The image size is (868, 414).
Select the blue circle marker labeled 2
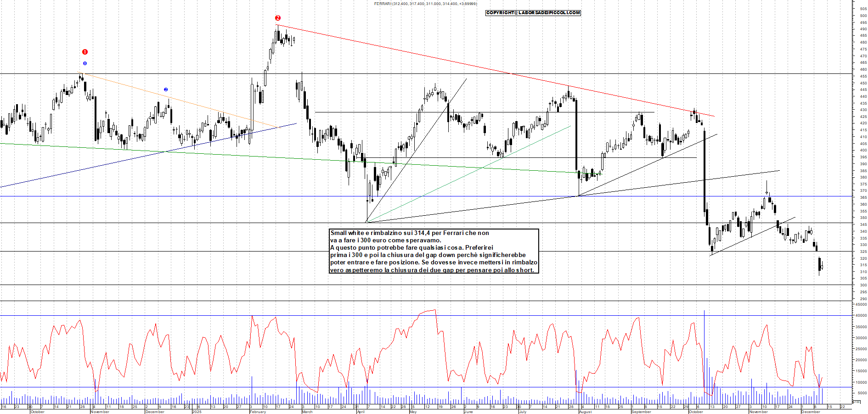point(166,90)
